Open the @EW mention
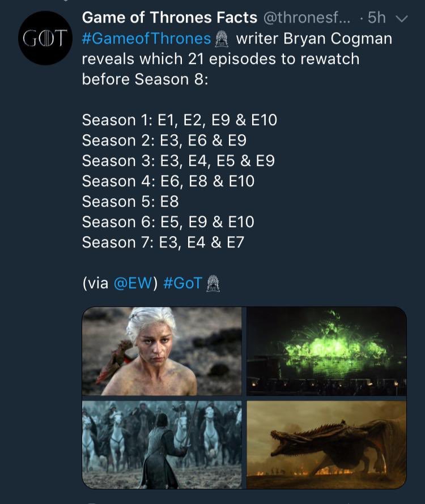The image size is (425, 504). pyautogui.click(x=132, y=283)
